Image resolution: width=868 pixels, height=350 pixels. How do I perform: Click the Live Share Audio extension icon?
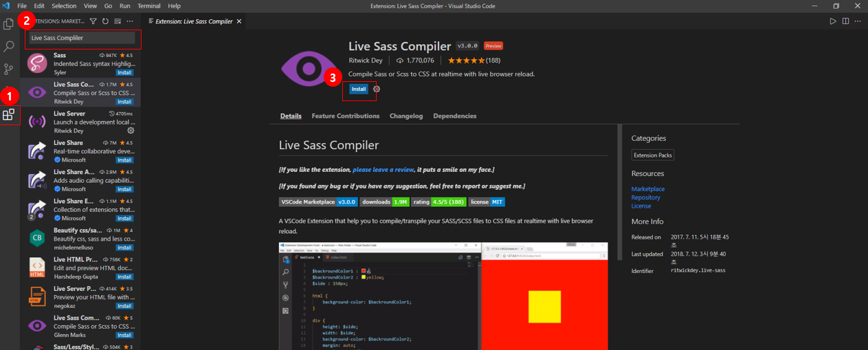36,180
